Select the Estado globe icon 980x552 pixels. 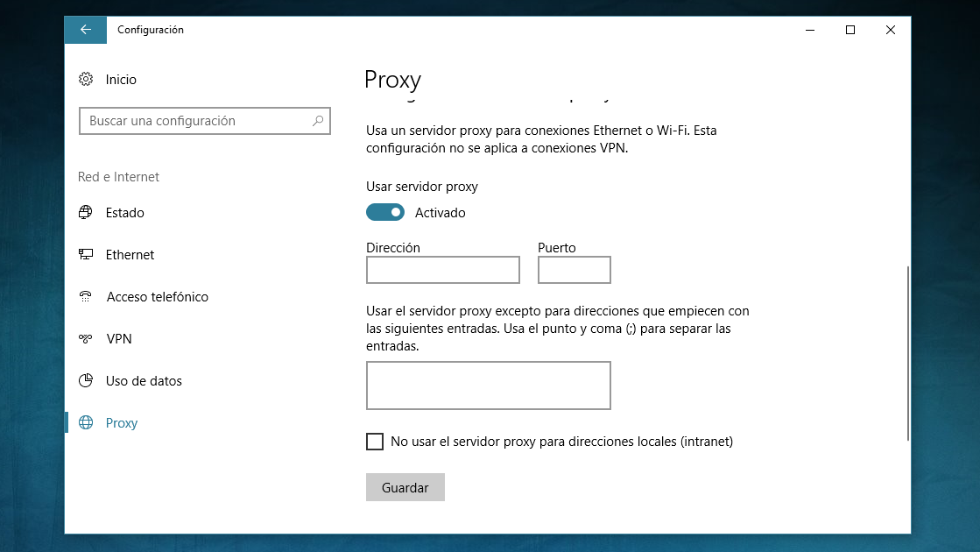pos(85,212)
